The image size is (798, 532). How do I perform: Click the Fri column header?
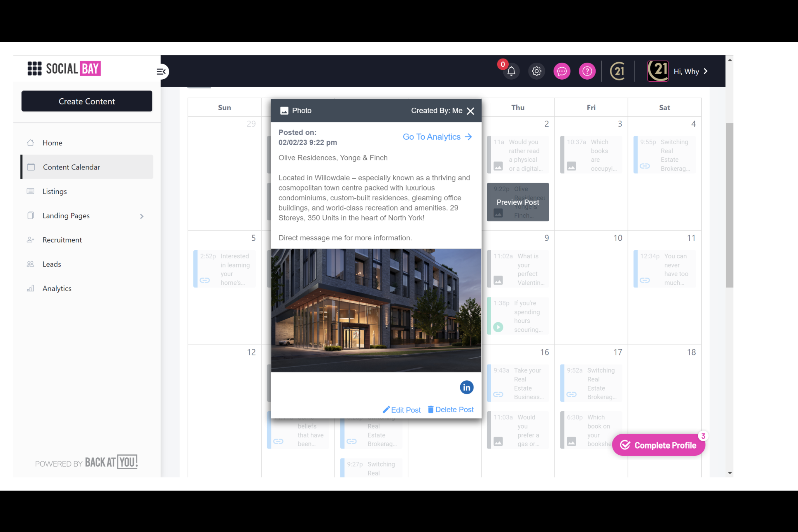point(591,108)
